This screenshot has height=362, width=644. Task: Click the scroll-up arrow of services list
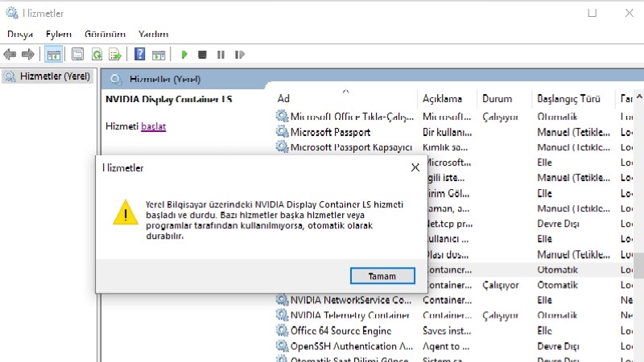pyautogui.click(x=639, y=97)
